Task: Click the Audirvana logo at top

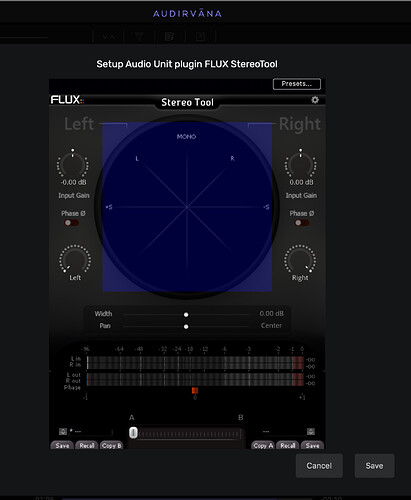Action: click(187, 14)
